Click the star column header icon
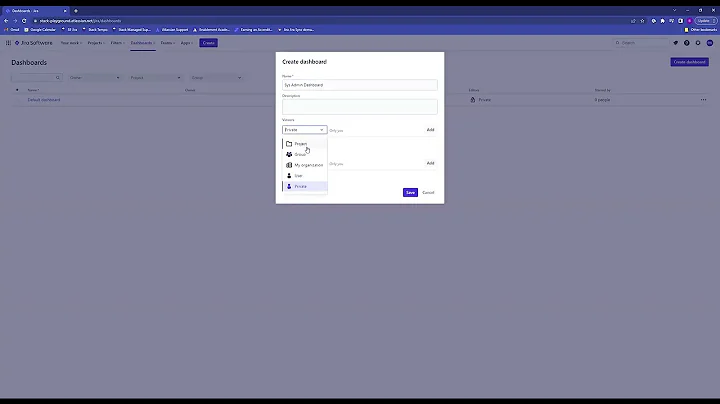This screenshot has width=720, height=404. click(17, 90)
